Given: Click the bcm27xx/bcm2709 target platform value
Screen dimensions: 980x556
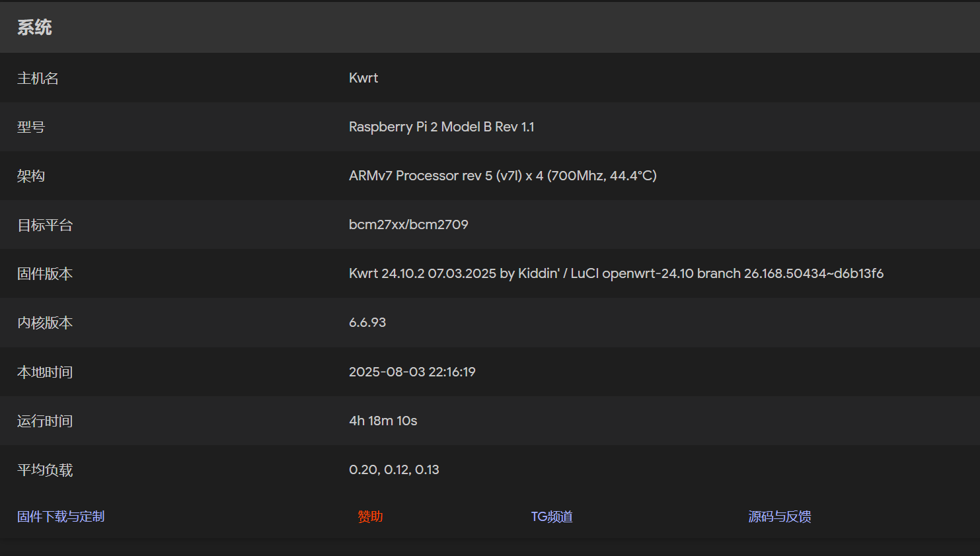Looking at the screenshot, I should pos(408,225).
